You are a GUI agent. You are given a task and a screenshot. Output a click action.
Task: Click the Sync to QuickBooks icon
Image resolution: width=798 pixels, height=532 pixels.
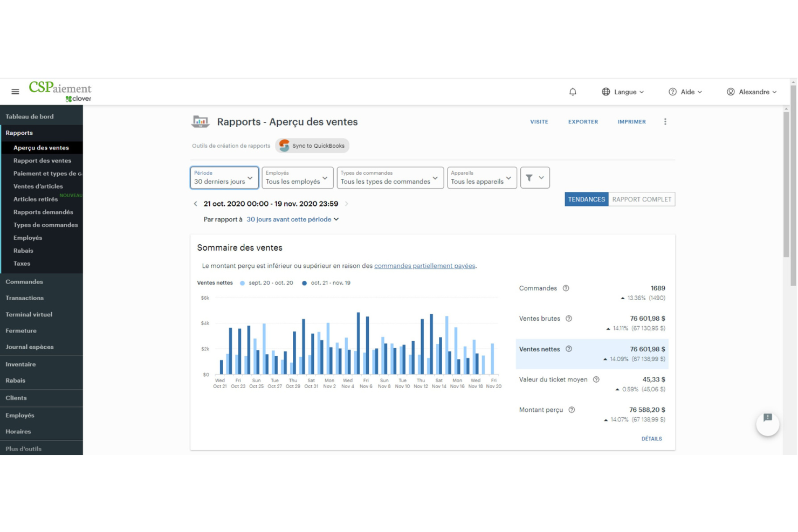pos(284,146)
